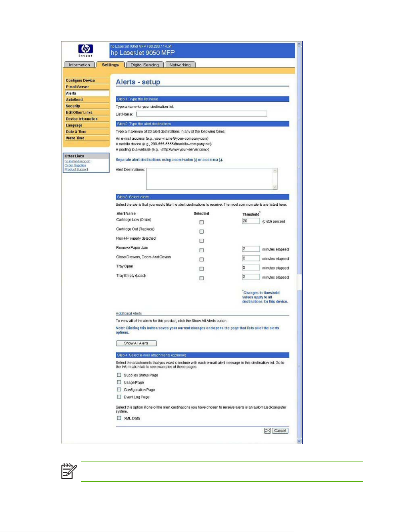
Task: Check the Cartridge Out (Replace) alert
Action: (202, 232)
